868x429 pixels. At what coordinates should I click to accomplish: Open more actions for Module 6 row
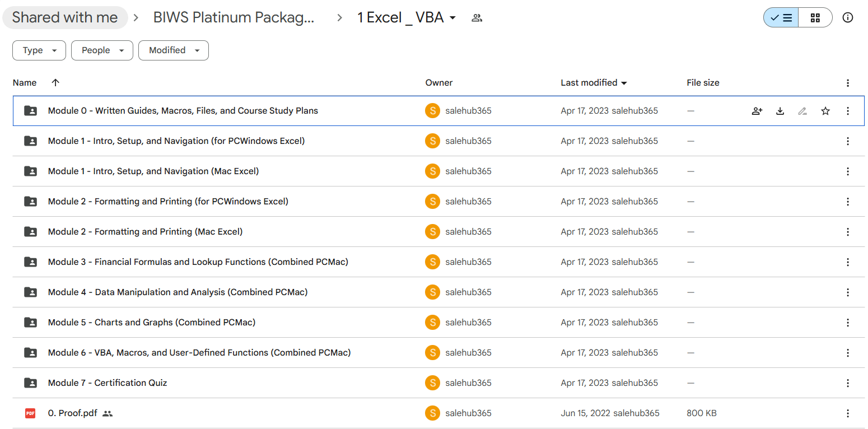848,353
